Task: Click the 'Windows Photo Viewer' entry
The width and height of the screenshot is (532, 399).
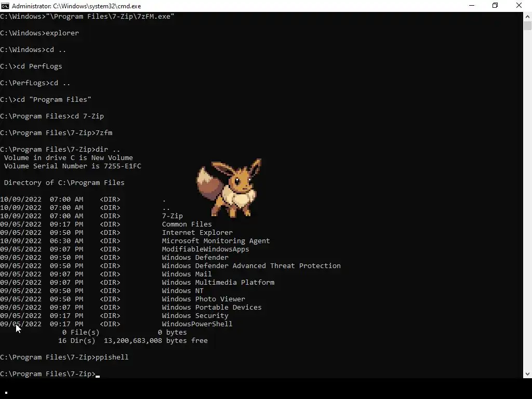Action: 204,299
